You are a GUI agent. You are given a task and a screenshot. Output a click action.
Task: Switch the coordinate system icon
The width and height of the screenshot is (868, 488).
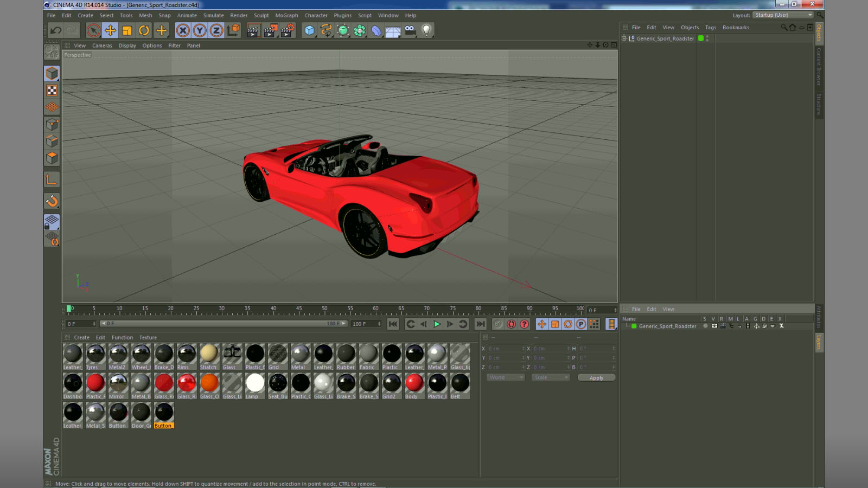pos(233,30)
